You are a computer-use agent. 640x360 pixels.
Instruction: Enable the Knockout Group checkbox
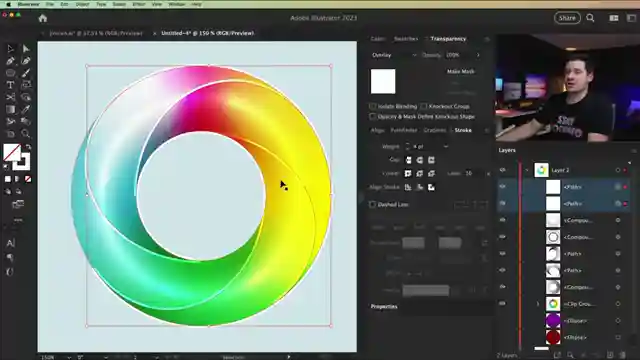(424, 106)
